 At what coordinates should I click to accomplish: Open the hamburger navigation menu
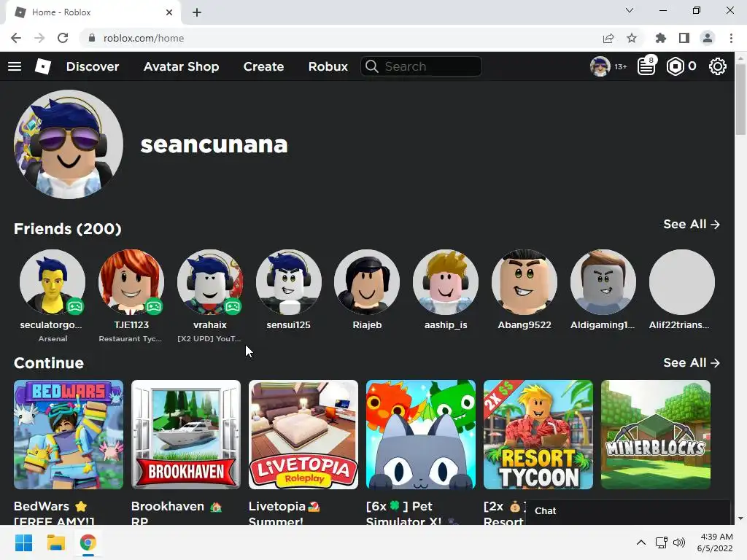pos(15,66)
